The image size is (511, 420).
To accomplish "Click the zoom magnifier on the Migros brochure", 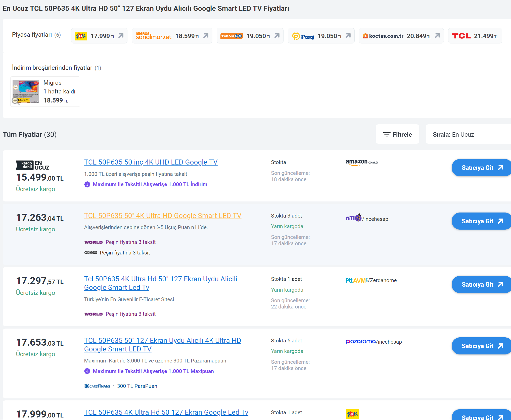I will (x=15, y=100).
